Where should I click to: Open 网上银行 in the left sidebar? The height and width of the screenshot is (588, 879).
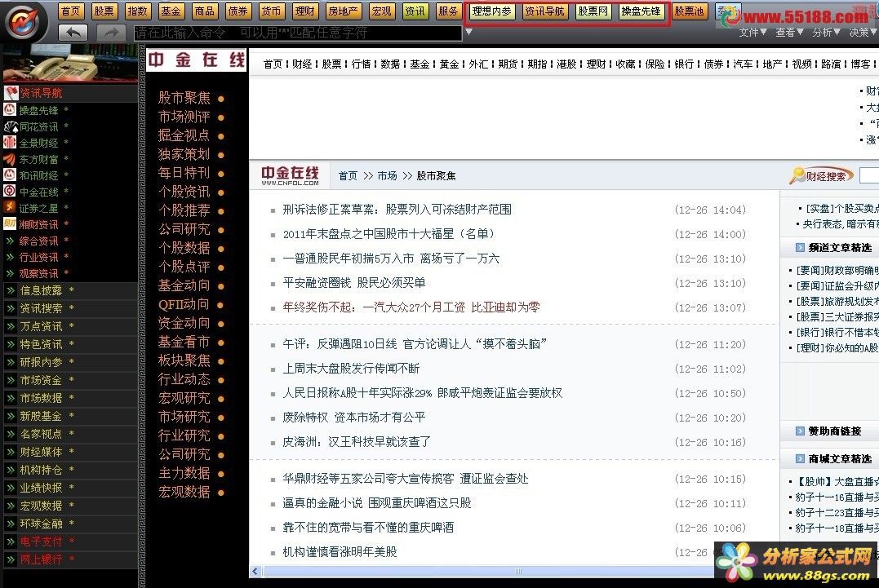point(41,559)
